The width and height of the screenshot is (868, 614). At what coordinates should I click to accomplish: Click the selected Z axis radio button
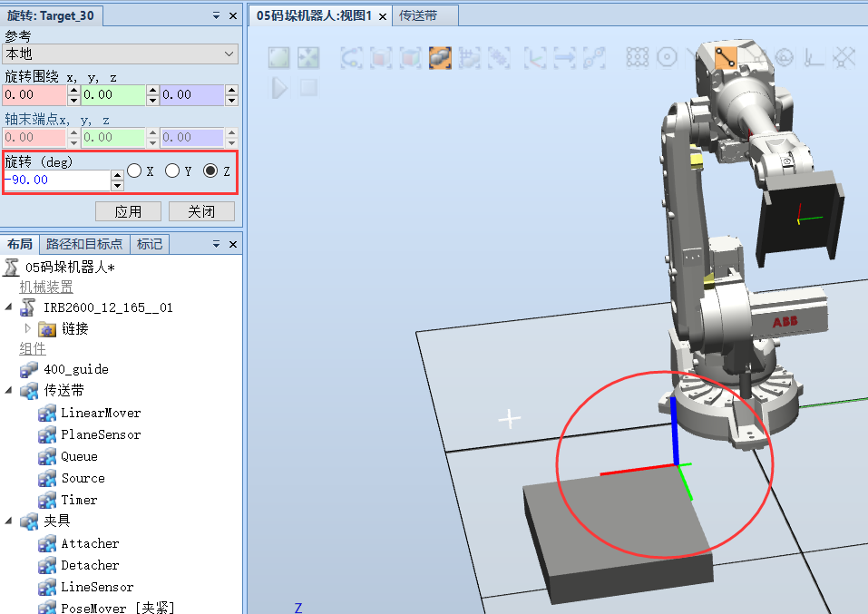tap(210, 171)
